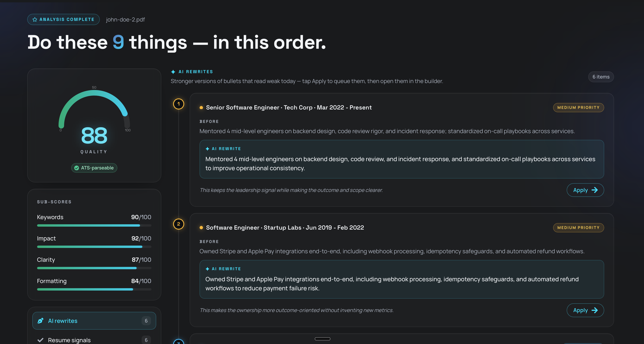Click the star icon in Analysis Complete badge
Viewport: 644px width, 344px height.
(x=35, y=20)
